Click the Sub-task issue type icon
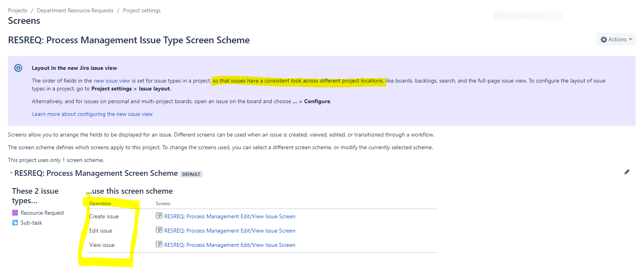 pyautogui.click(x=15, y=223)
